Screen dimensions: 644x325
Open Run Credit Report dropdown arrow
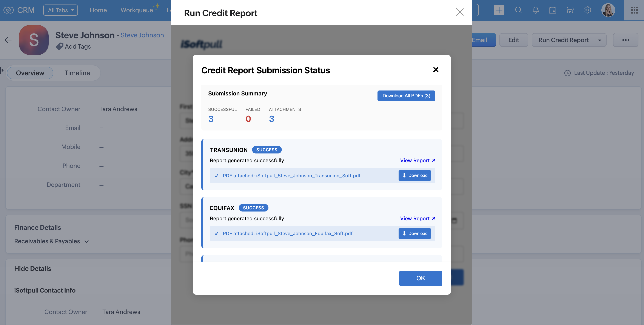coord(599,40)
